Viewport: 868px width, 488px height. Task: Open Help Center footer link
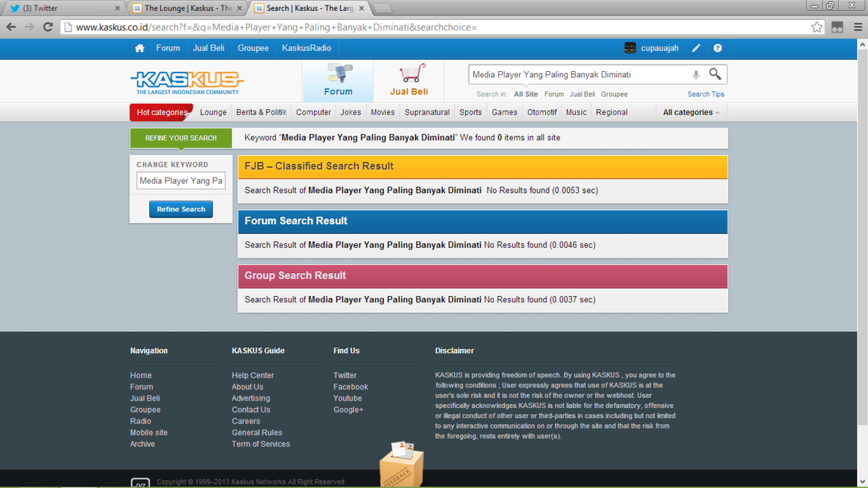point(253,375)
